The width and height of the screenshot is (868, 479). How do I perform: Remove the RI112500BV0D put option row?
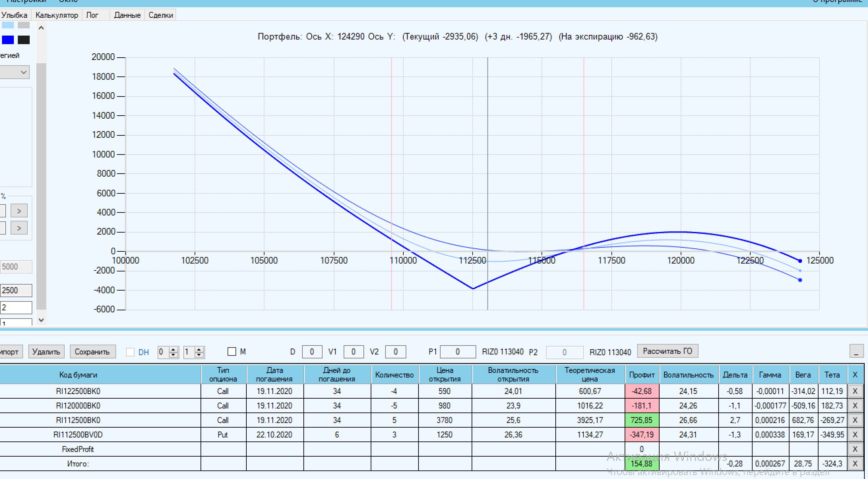click(x=854, y=435)
